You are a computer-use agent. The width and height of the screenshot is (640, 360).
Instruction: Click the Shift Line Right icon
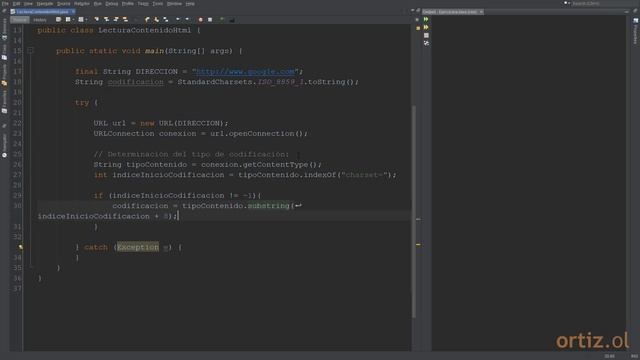click(187, 19)
